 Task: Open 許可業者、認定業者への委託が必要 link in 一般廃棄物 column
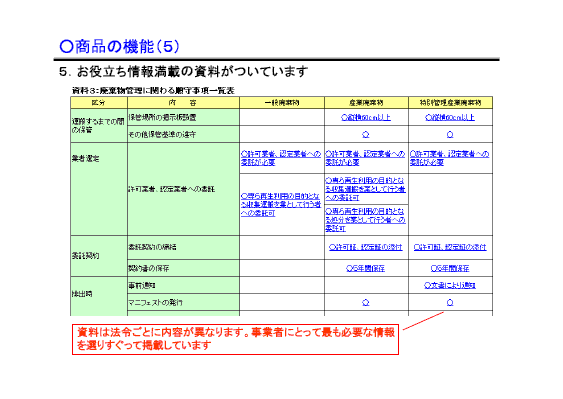click(x=281, y=158)
